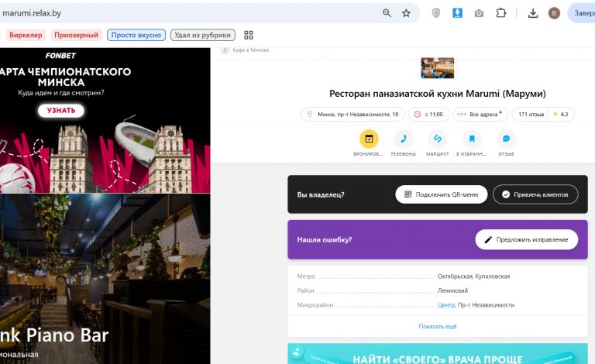Open the bookmarks grid icon
This screenshot has height=364, width=595.
point(249,35)
